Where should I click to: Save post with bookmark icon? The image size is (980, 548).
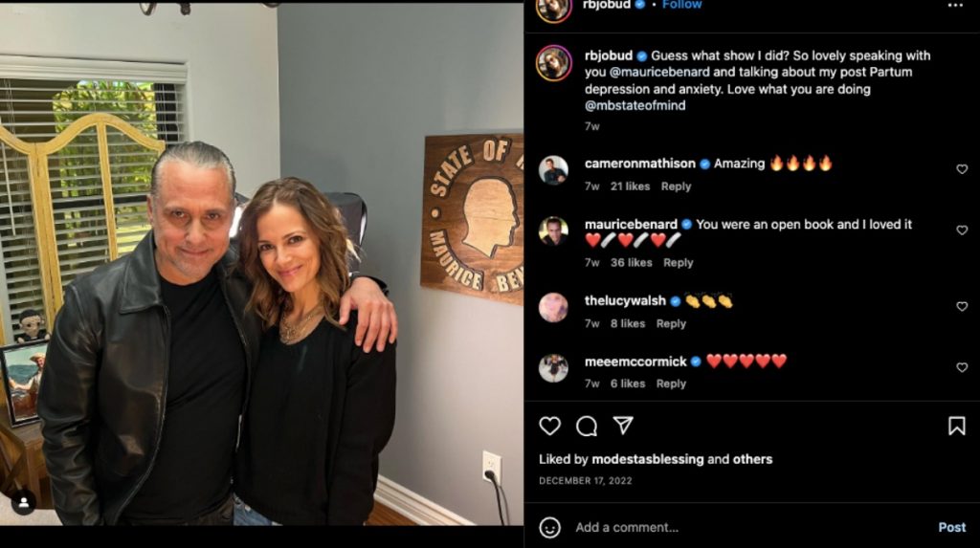[956, 426]
